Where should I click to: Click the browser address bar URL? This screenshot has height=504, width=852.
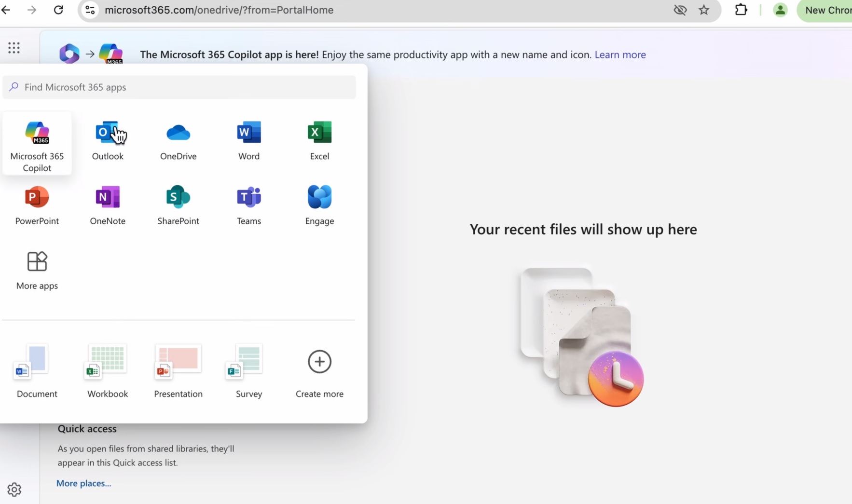click(219, 10)
